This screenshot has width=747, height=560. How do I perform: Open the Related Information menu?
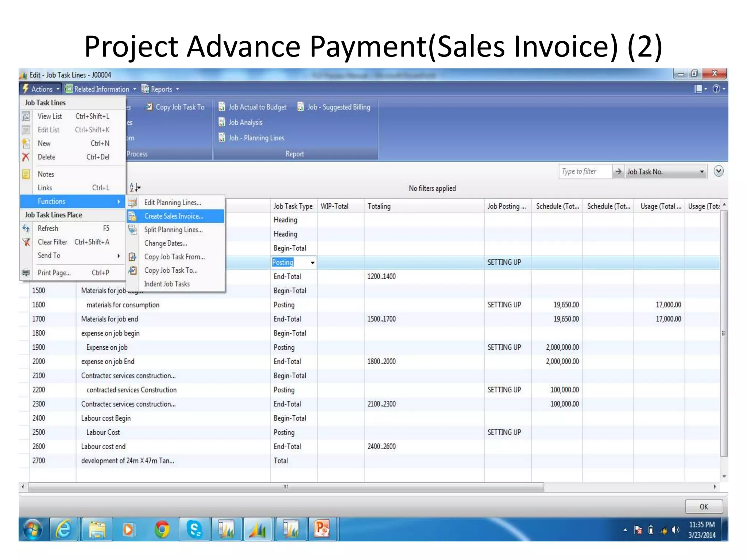[101, 89]
